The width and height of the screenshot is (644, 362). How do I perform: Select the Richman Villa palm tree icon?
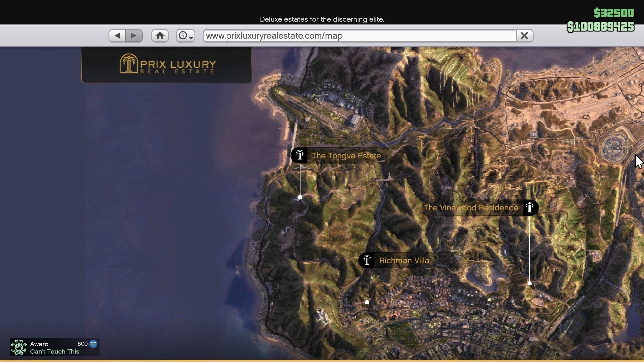tap(367, 260)
